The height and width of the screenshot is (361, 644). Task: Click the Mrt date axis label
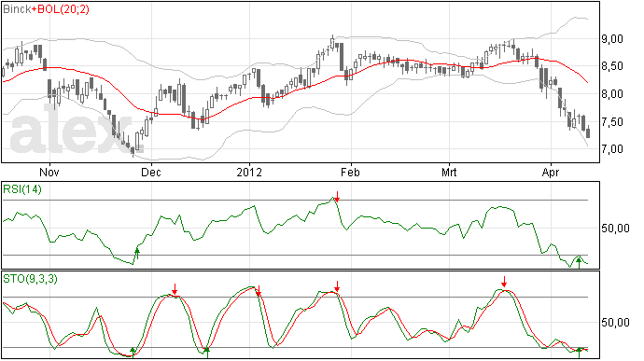coord(449,172)
